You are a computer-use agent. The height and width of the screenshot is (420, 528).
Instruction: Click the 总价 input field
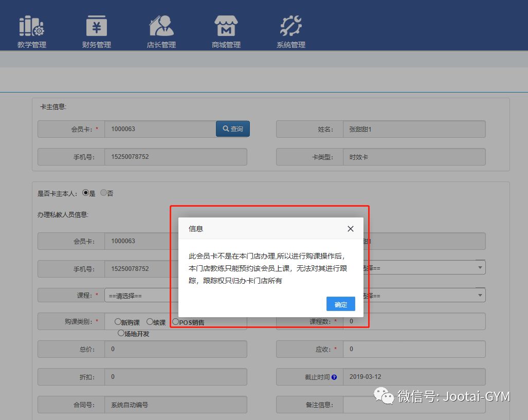pos(176,349)
